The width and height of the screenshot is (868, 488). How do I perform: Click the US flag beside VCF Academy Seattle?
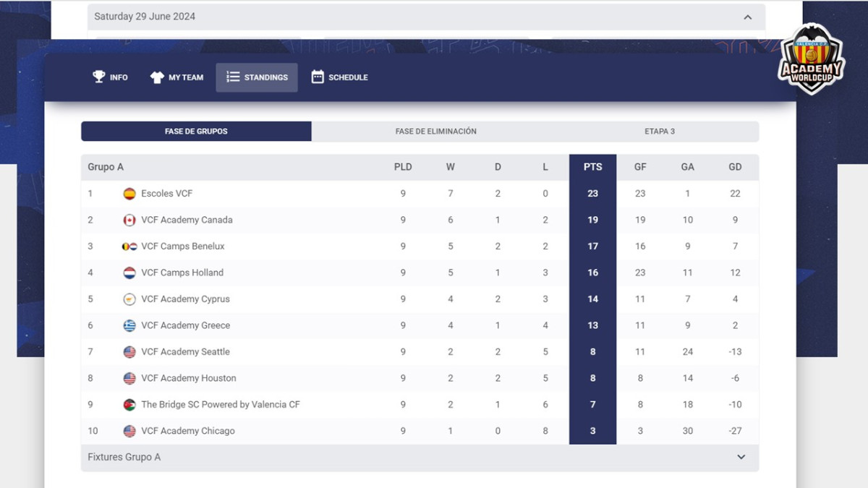(x=129, y=352)
